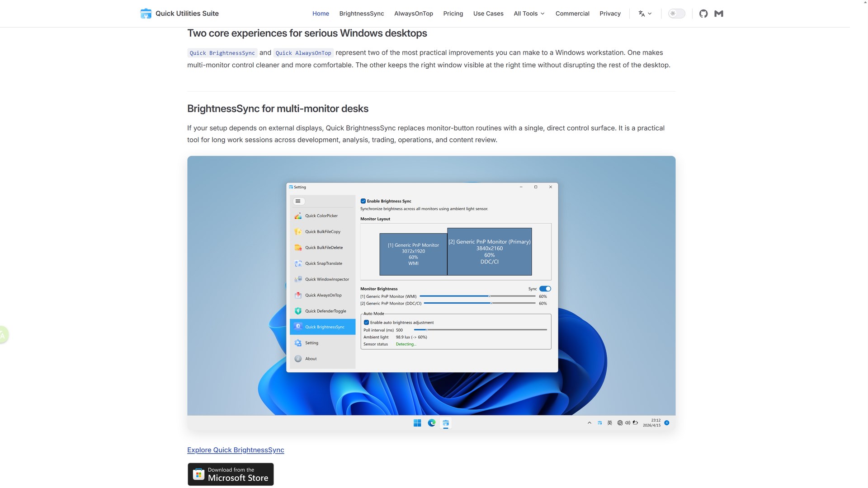Image resolution: width=868 pixels, height=488 pixels.
Task: Click Download from the Microsoft Store button
Action: pos(231,474)
